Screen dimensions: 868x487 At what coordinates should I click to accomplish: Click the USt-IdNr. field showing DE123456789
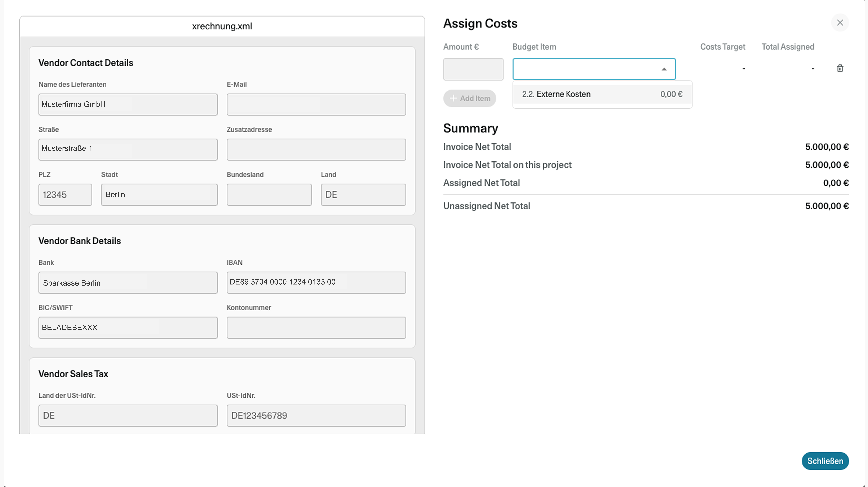(316, 416)
